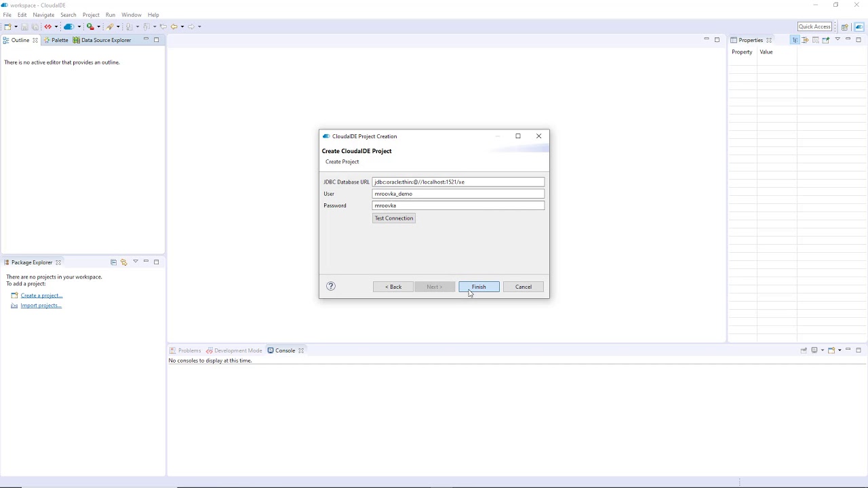This screenshot has width=868, height=488.
Task: Switch to Development Mode tab
Action: pyautogui.click(x=234, y=350)
